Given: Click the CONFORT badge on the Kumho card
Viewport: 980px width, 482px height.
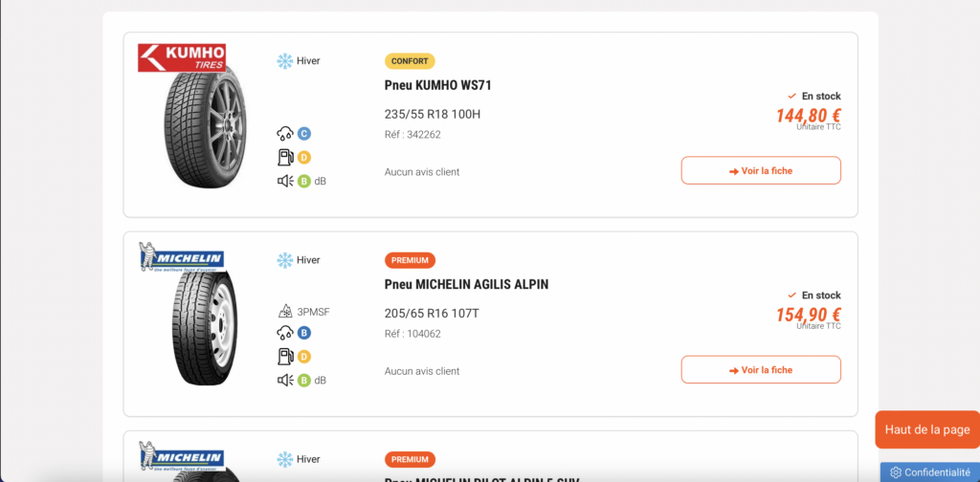Looking at the screenshot, I should tap(410, 61).
